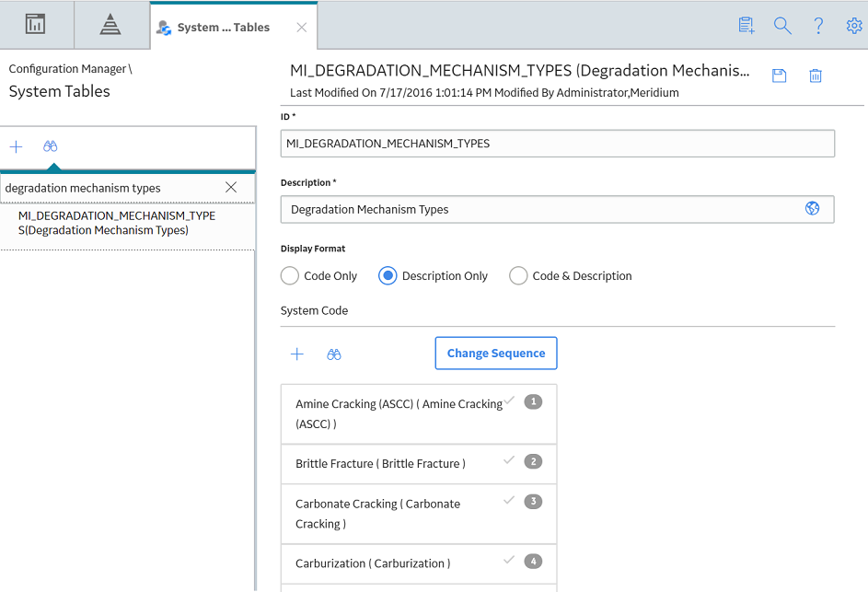
Task: Search system codes with binoculars icon
Action: (x=334, y=354)
